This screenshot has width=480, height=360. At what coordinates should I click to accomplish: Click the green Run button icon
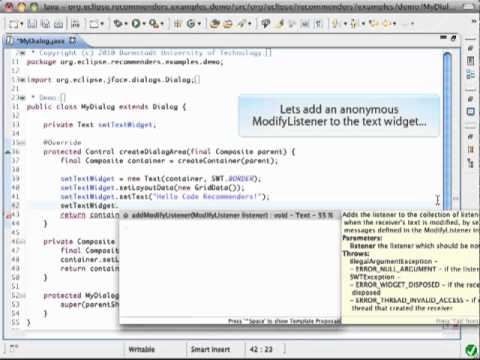(x=136, y=23)
